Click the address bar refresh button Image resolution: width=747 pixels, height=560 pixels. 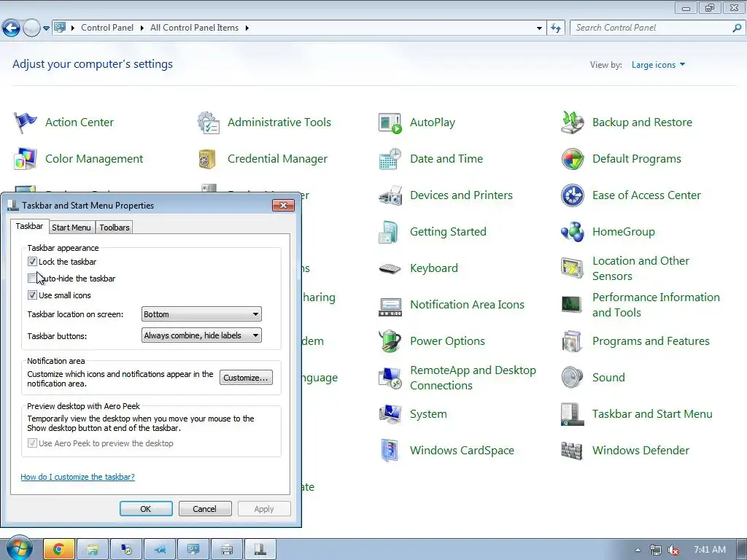tap(556, 28)
